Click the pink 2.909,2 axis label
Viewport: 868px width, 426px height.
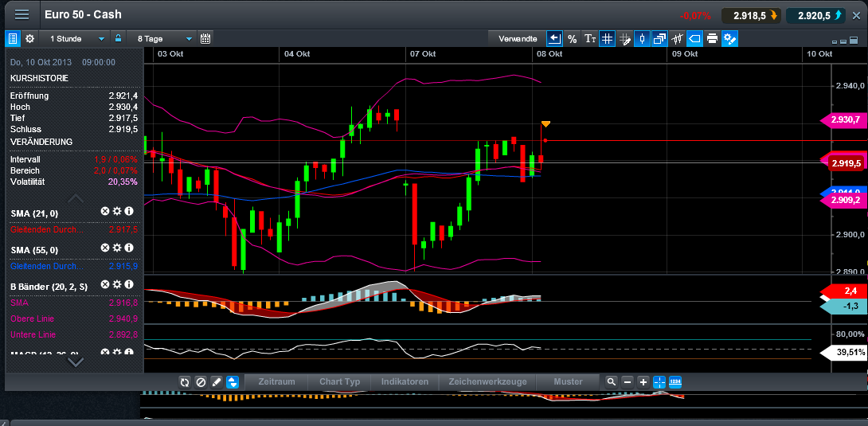(x=843, y=201)
